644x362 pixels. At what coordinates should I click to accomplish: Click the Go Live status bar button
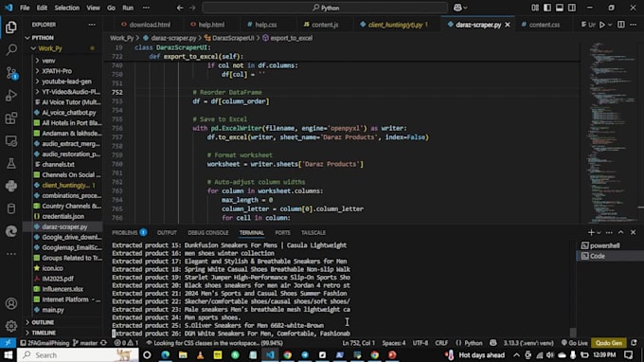[x=574, y=343]
